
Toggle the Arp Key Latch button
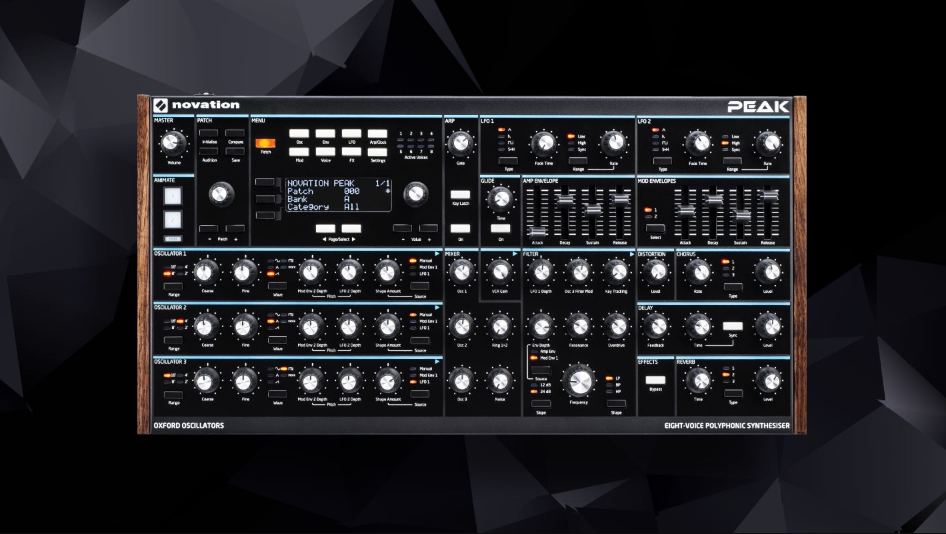tap(460, 194)
